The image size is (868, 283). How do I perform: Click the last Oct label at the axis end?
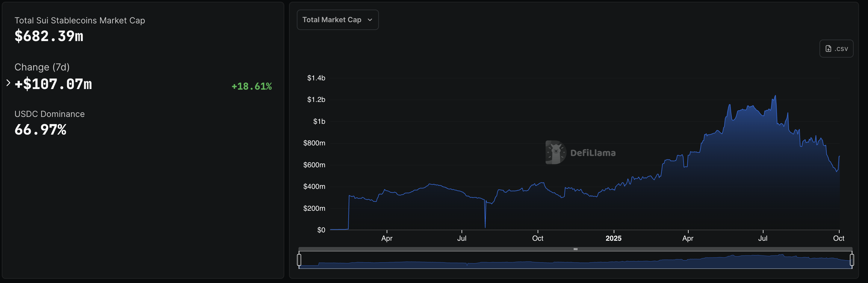coord(838,238)
